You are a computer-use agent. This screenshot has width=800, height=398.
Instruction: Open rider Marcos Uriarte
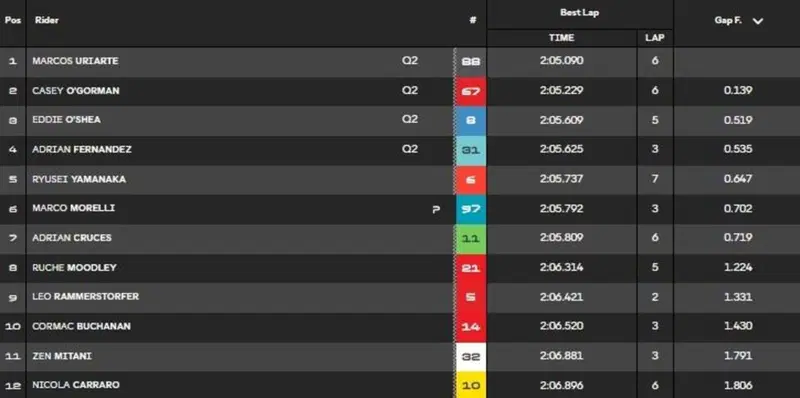coord(75,61)
